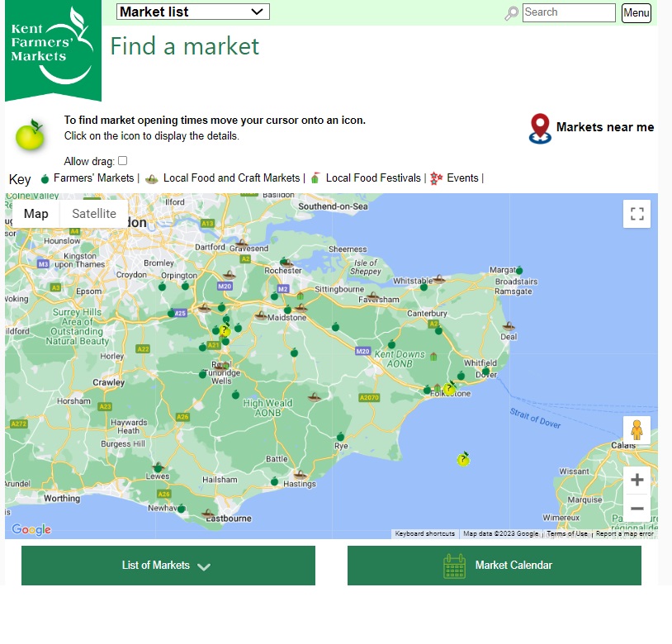Open the Menu button
This screenshot has height=644, width=672.
click(x=637, y=13)
